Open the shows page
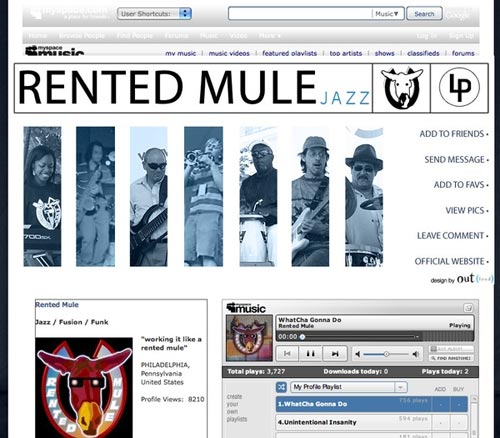The width and height of the screenshot is (500, 438). 384,53
